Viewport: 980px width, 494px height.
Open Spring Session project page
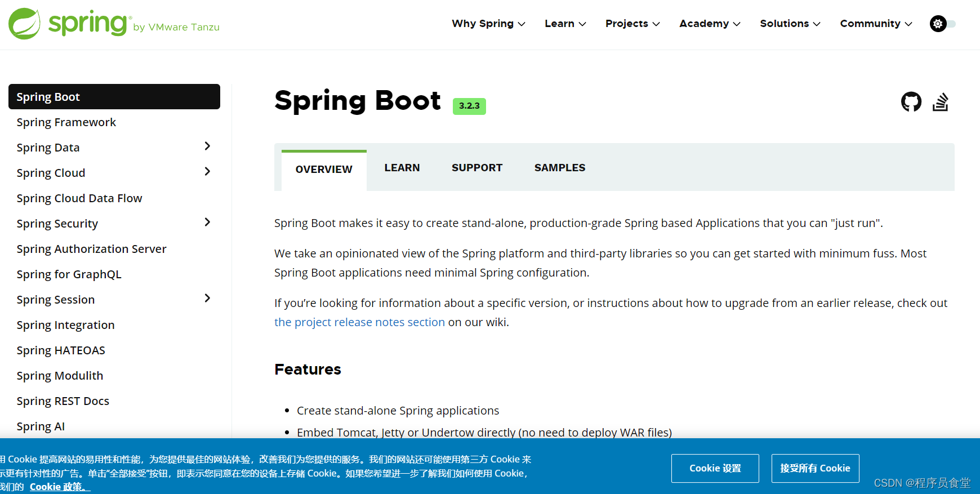55,300
